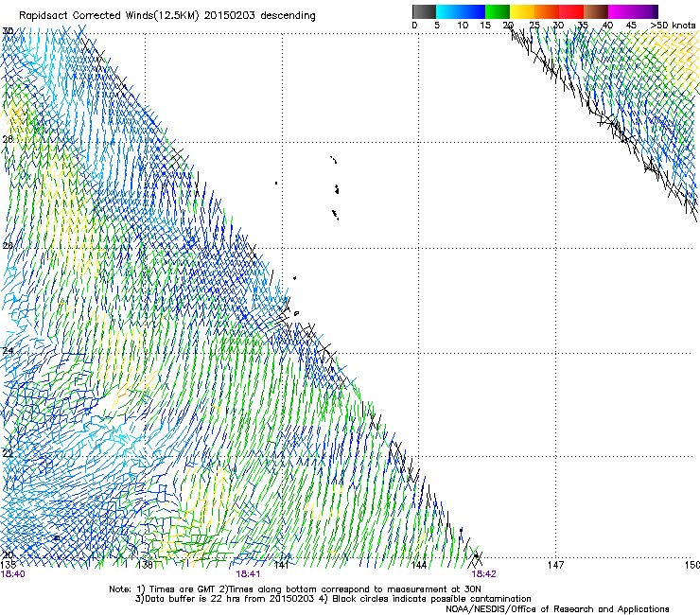Click the latitude '28' axis label
Screen dimensions: 700x615
click(x=8, y=139)
